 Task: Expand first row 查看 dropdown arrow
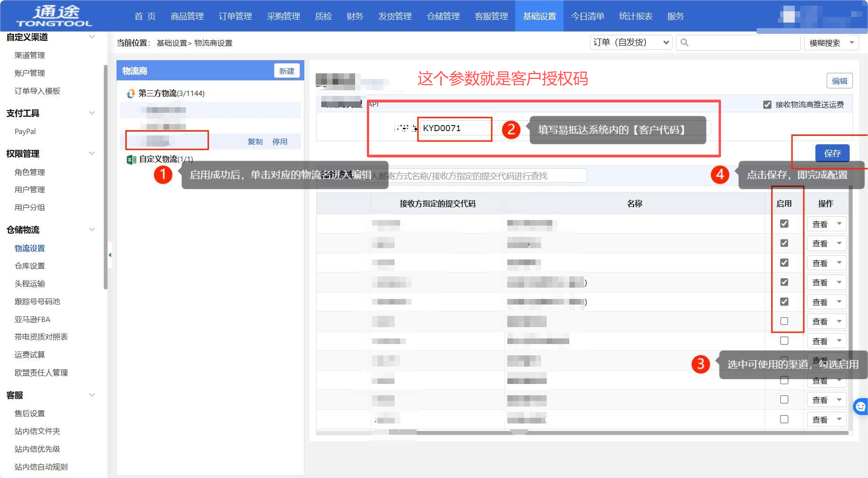[x=839, y=224]
